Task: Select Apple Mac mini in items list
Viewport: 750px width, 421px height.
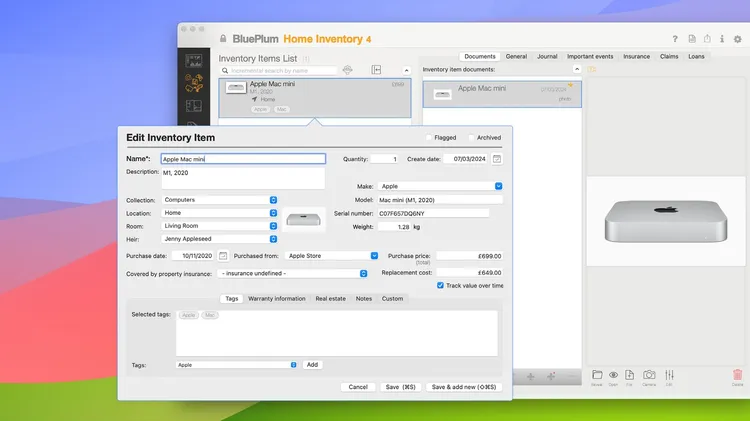Action: [315, 98]
